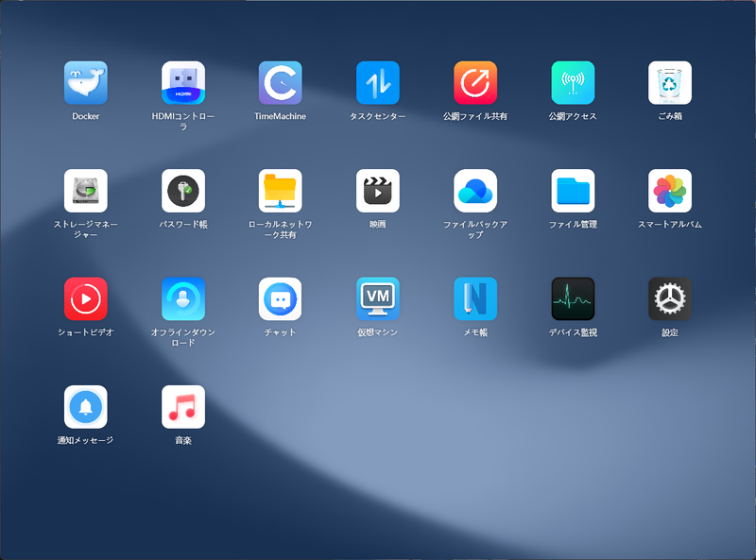The image size is (756, 560).
Task: Click the "Docker" label text
Action: pyautogui.click(x=86, y=116)
